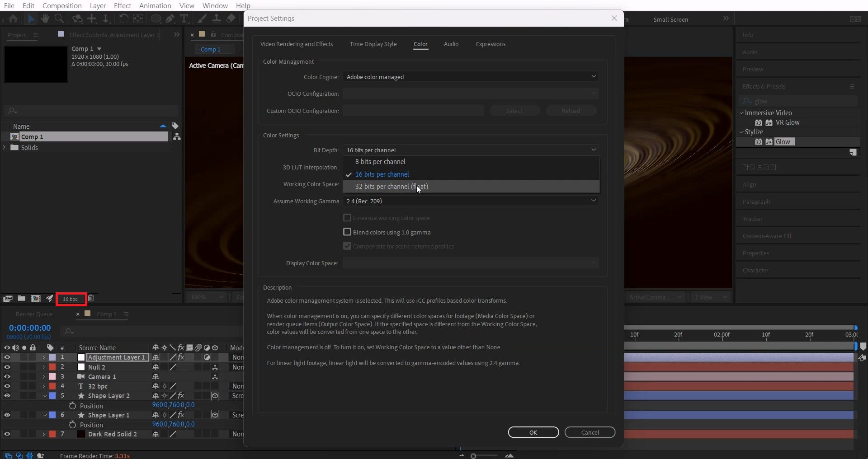Select the Clone Stamp tool

[x=217, y=19]
